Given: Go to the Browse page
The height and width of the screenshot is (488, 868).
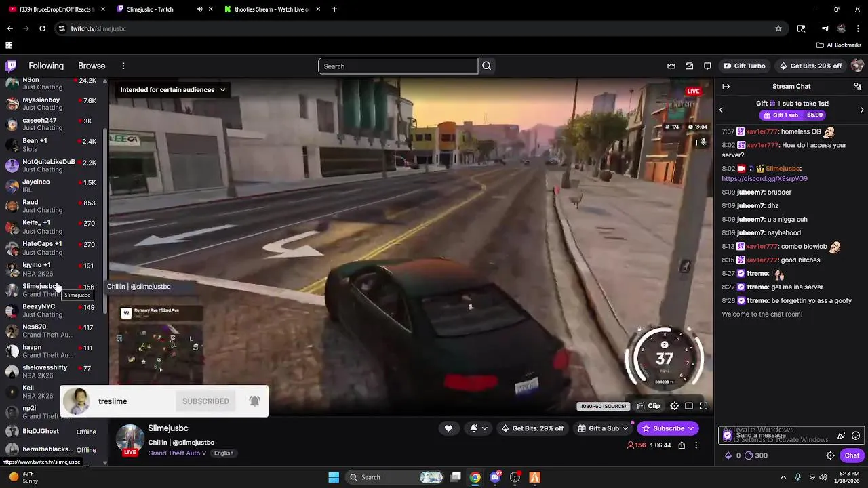Looking at the screenshot, I should click(92, 66).
